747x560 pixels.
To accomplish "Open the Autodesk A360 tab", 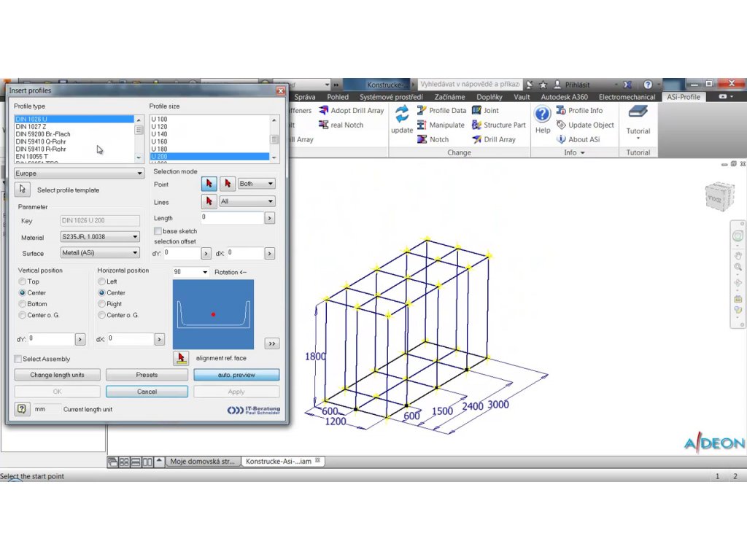I will point(564,97).
